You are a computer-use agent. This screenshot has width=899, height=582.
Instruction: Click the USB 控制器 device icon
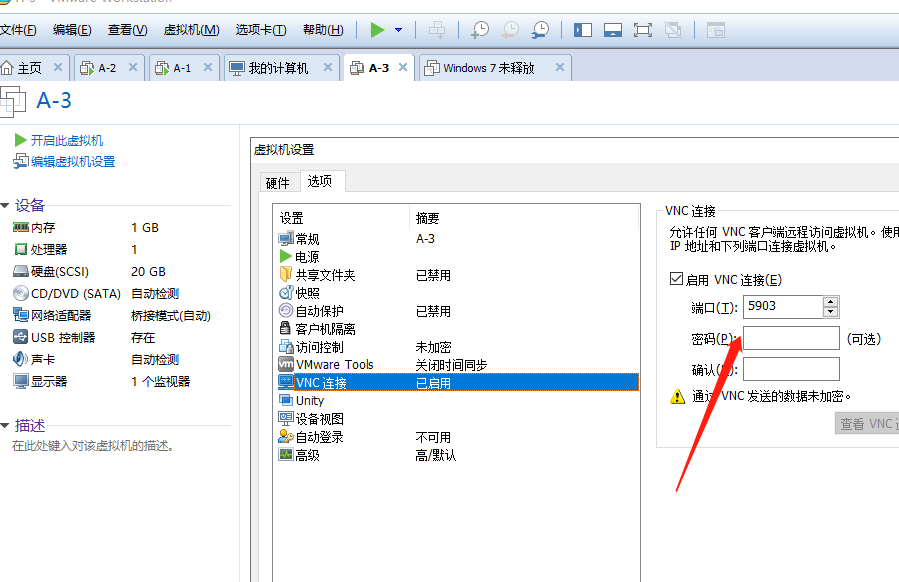(x=21, y=337)
